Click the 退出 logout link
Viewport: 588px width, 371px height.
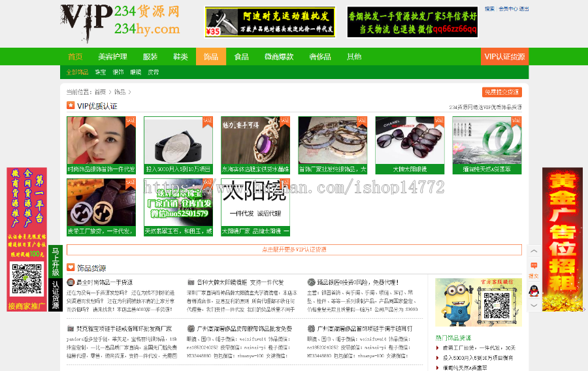pyautogui.click(x=524, y=8)
